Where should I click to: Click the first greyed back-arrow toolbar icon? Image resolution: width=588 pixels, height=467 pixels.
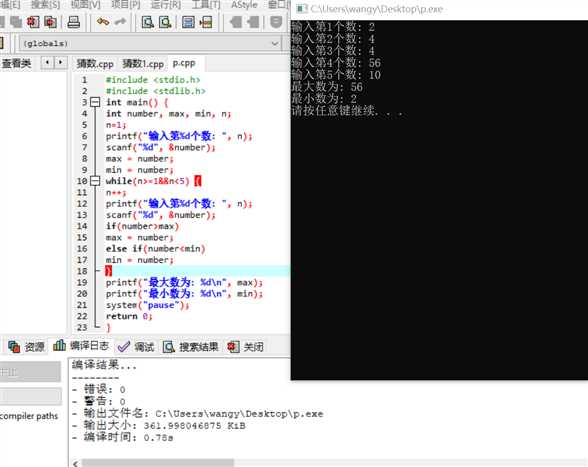[x=236, y=22]
